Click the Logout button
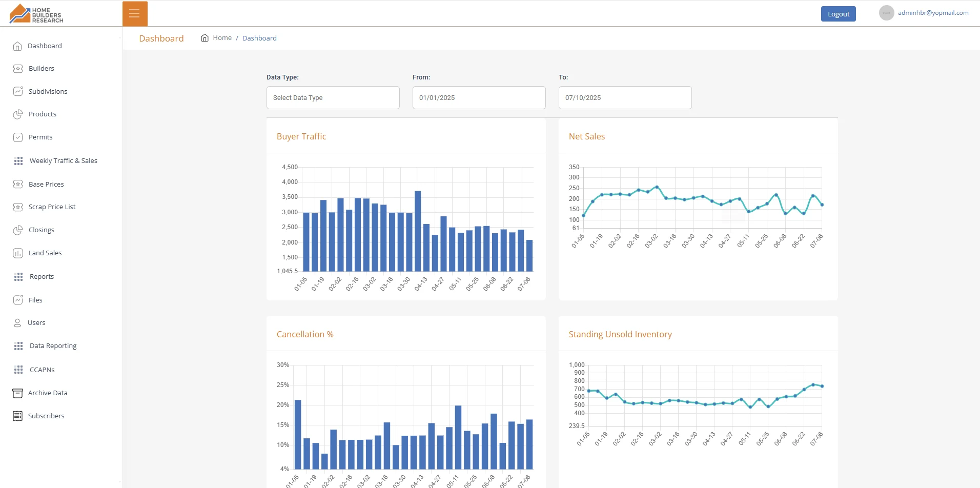This screenshot has height=488, width=980. (839, 14)
